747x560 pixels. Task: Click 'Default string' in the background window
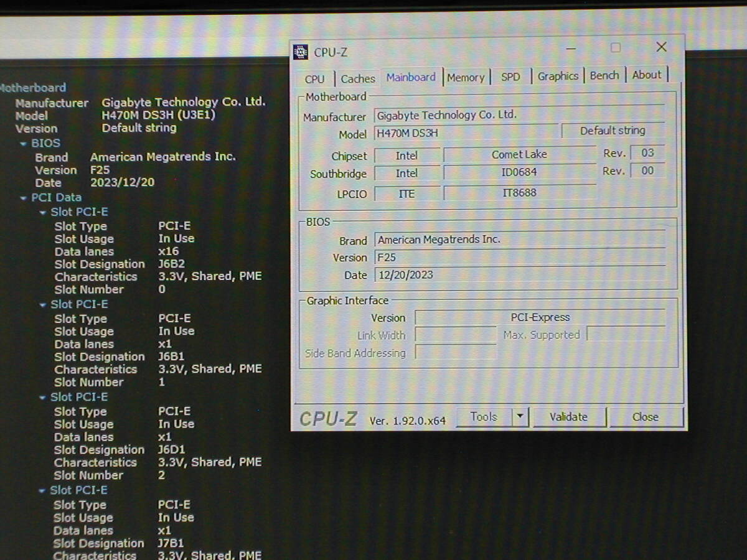[139, 128]
